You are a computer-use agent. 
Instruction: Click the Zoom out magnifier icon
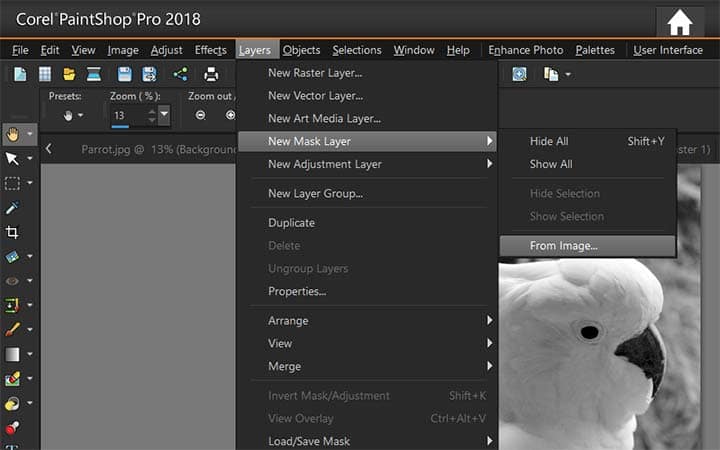pos(200,115)
